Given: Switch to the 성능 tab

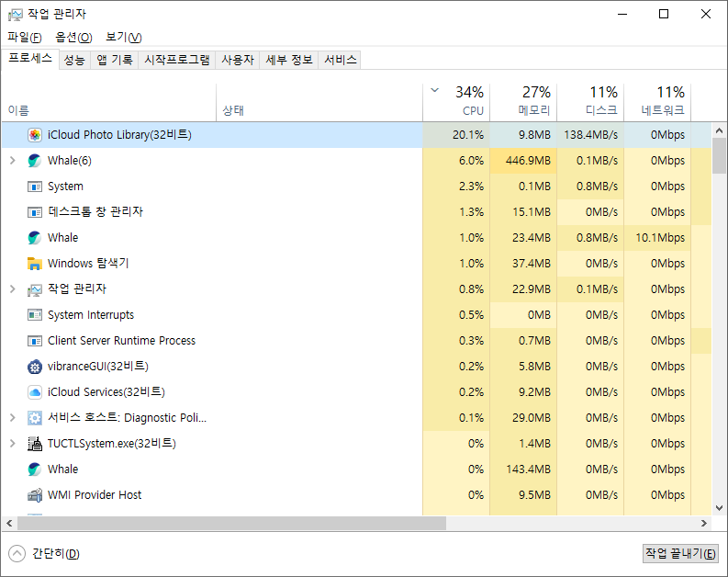Looking at the screenshot, I should [x=74, y=60].
